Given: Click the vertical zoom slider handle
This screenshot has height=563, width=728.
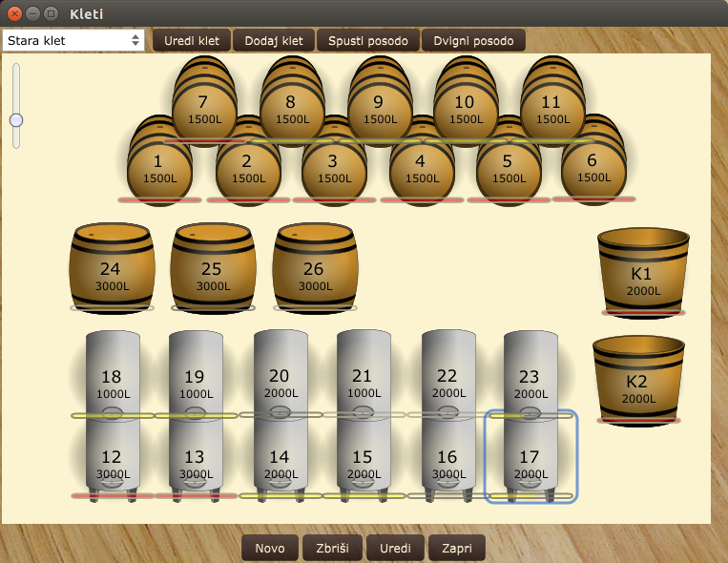Looking at the screenshot, I should tap(16, 120).
